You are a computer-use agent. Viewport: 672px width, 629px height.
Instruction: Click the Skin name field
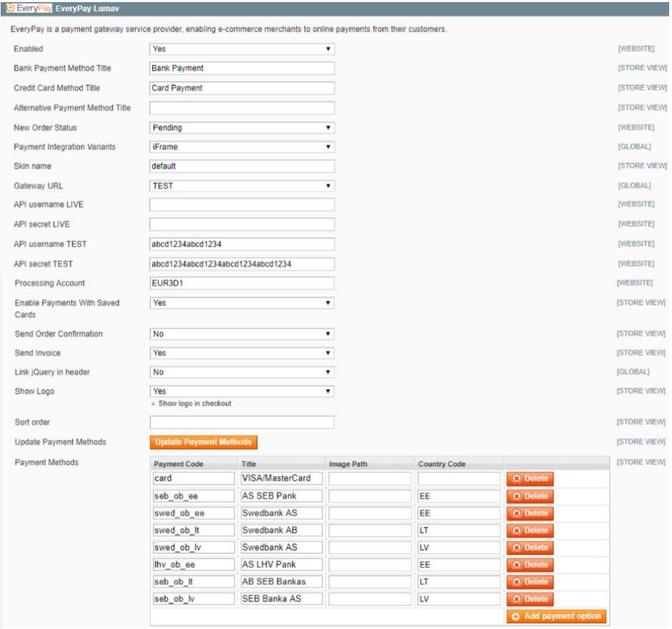point(241,166)
